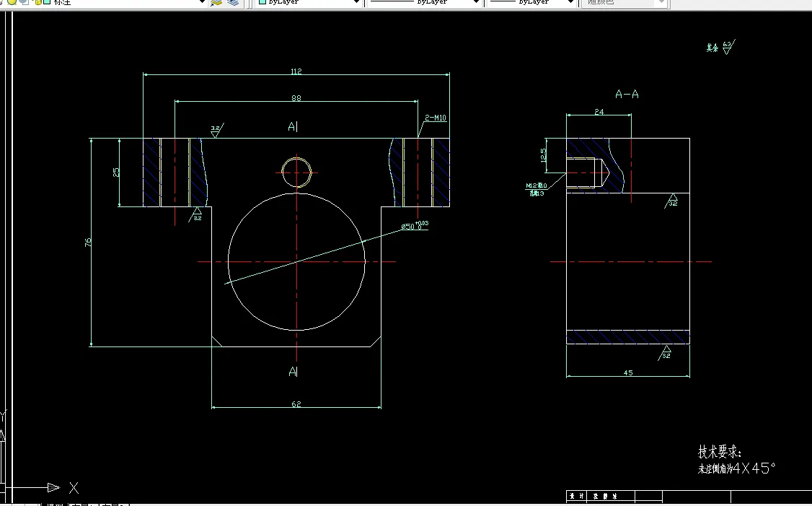The image size is (812, 506).
Task: Select the small circle above the large bore
Action: tap(296, 173)
